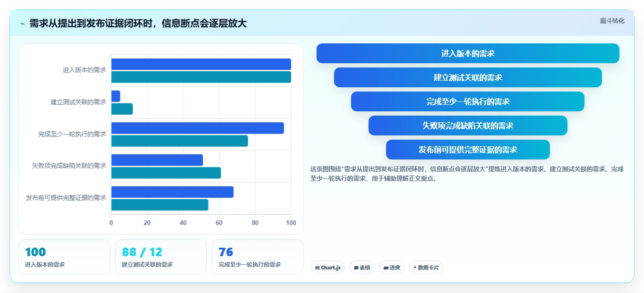644x293 pixels.
Task: Click the stat card value 76
Action: (226, 252)
